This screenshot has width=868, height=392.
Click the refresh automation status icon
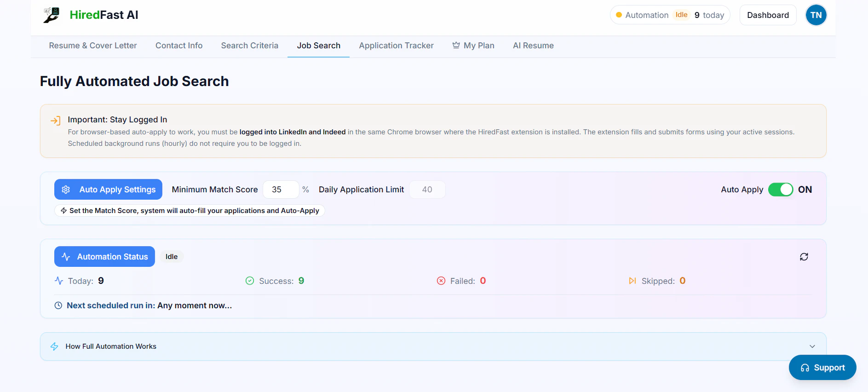pyautogui.click(x=804, y=257)
